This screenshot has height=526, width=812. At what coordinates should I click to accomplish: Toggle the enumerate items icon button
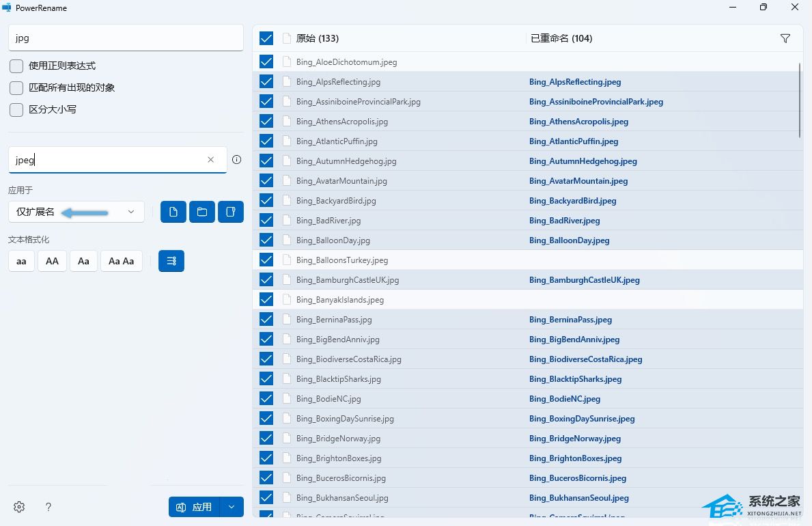coord(171,261)
